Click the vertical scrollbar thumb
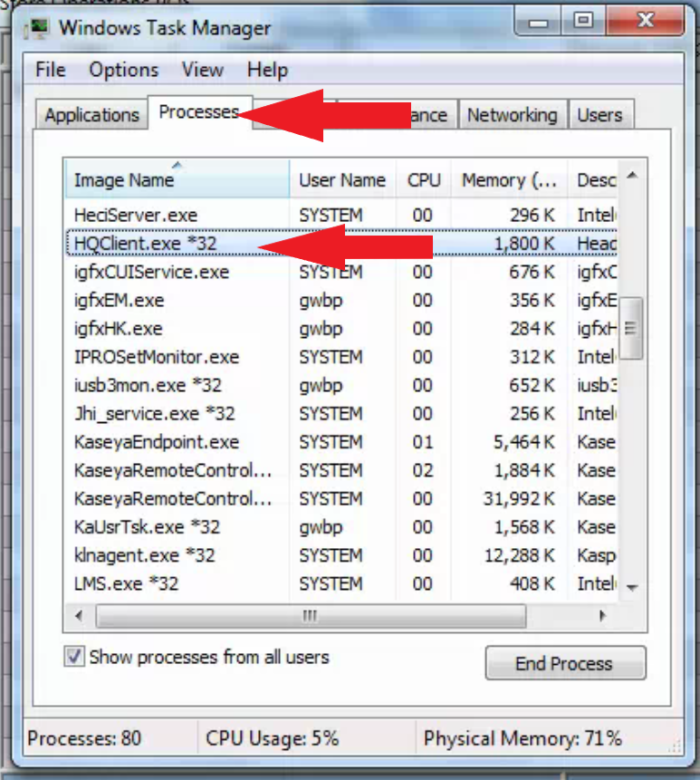The height and width of the screenshot is (780, 700). (632, 328)
